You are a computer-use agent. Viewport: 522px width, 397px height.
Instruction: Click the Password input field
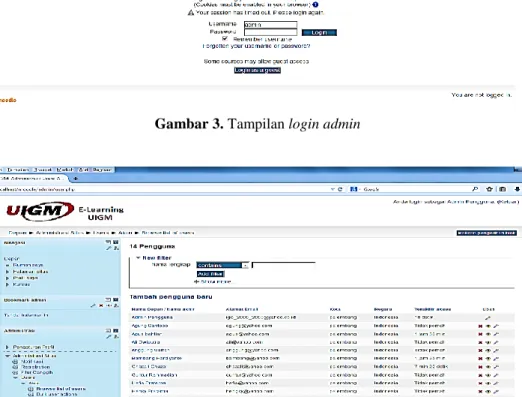pos(270,32)
